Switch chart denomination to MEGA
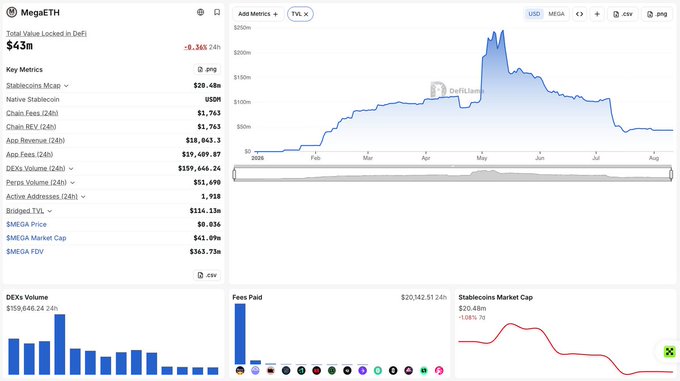The width and height of the screenshot is (680, 381). 556,14
